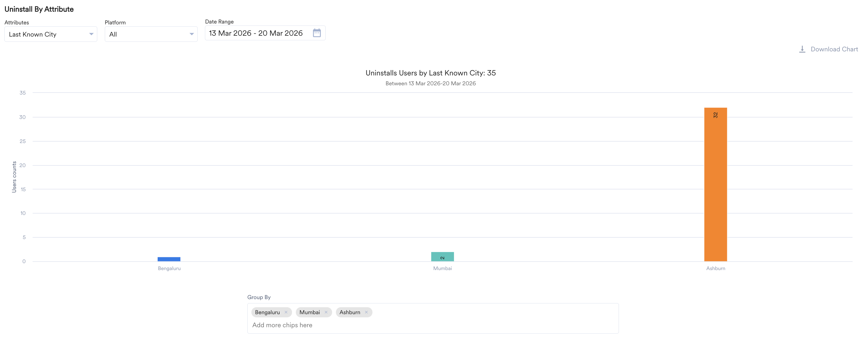Click the Attributes dropdown arrow icon
This screenshot has width=868, height=351.
coord(91,34)
